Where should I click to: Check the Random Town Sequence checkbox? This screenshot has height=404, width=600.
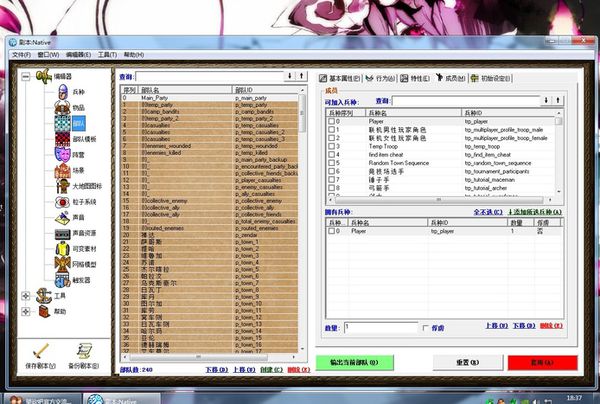[331, 163]
